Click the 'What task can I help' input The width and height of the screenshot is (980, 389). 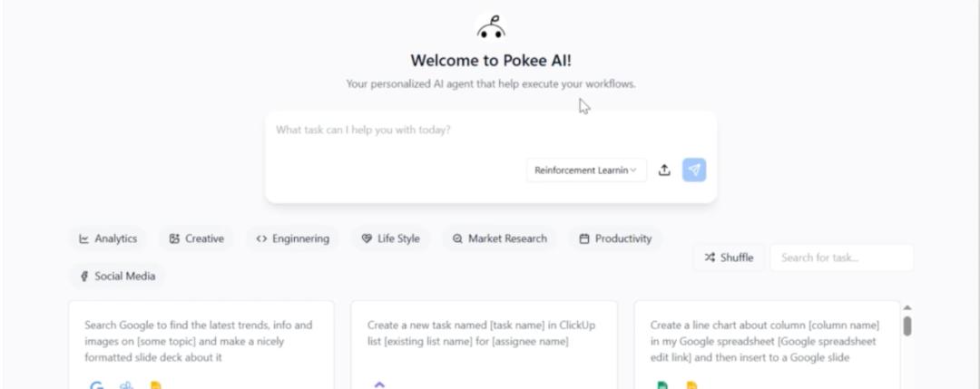(491, 131)
